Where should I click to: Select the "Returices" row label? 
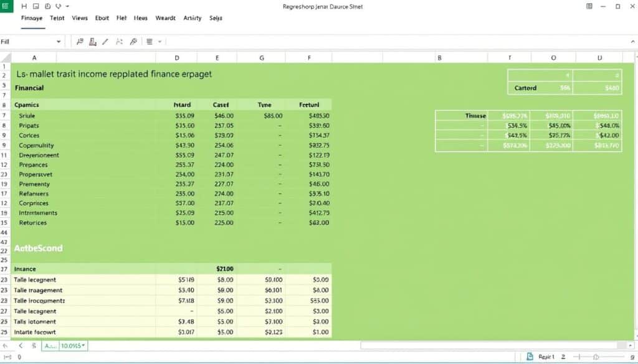(x=33, y=223)
